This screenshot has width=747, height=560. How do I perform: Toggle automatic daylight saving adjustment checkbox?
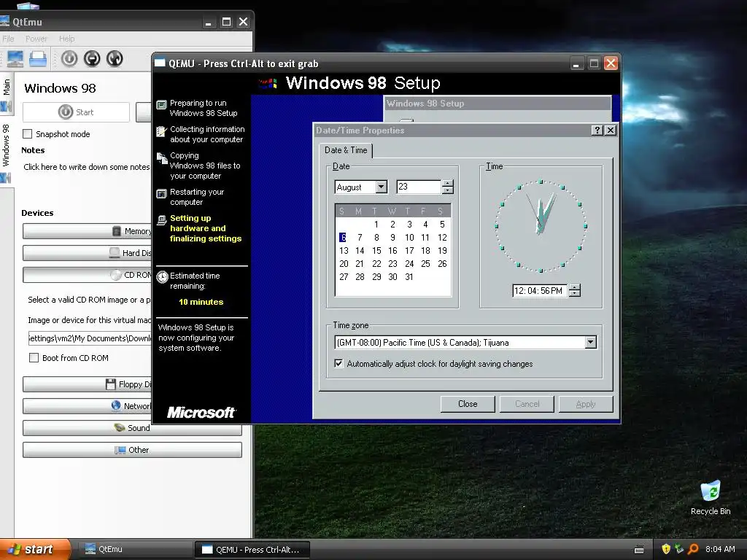pos(338,364)
